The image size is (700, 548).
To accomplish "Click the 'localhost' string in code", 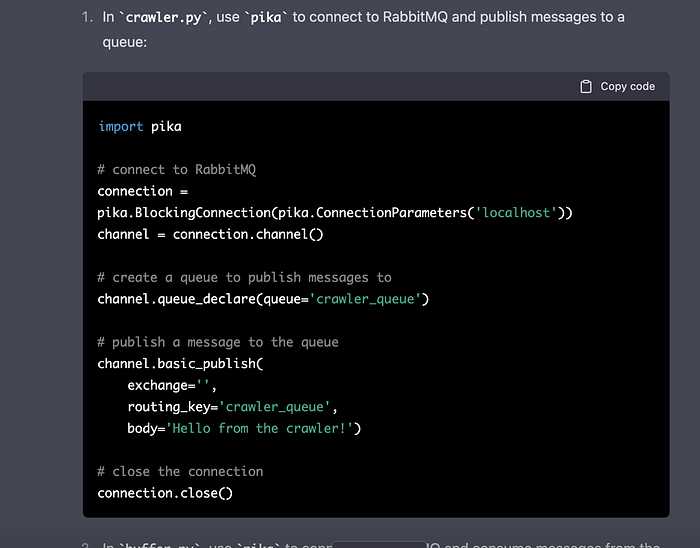I will coord(516,213).
